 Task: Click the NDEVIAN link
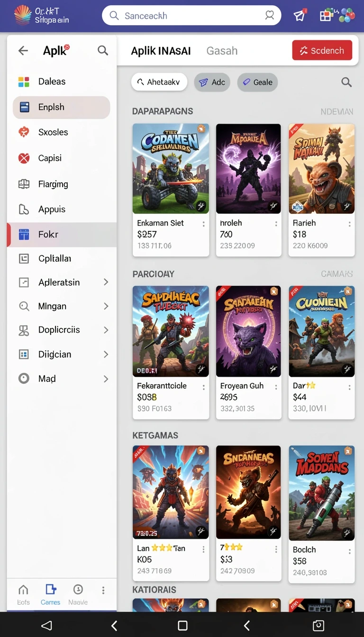click(337, 112)
